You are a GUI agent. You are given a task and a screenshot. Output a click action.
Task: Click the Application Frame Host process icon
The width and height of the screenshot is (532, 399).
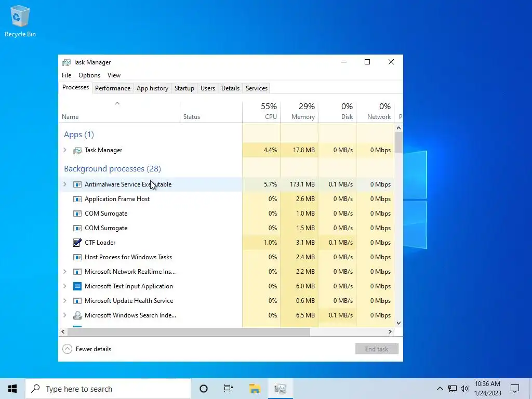coord(77,199)
